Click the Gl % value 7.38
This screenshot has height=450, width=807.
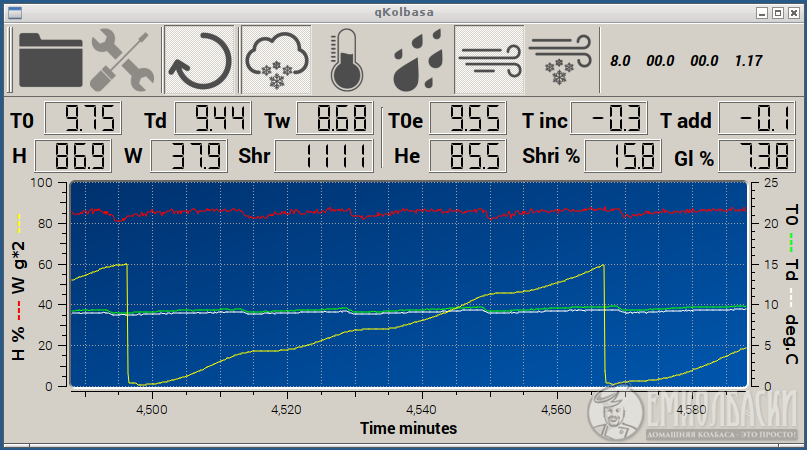[x=757, y=156]
